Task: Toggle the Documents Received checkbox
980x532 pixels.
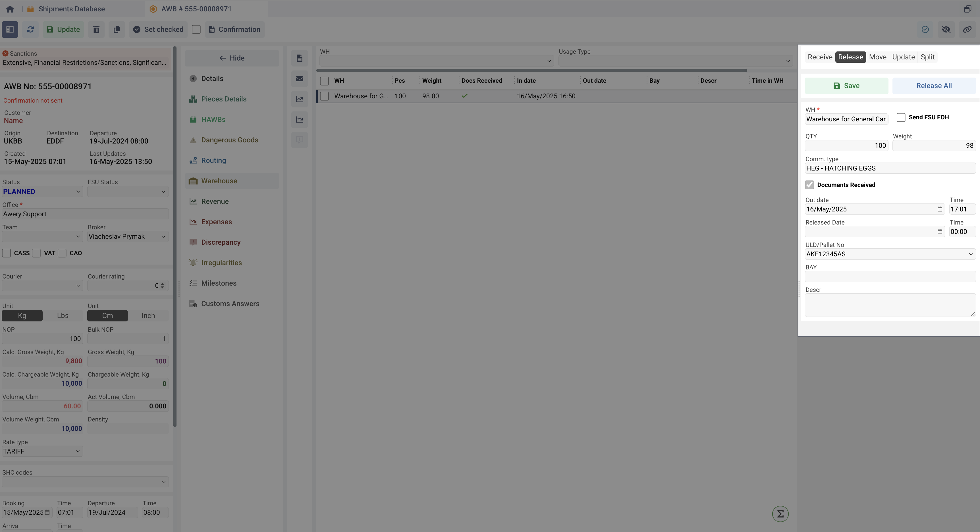Action: point(809,185)
